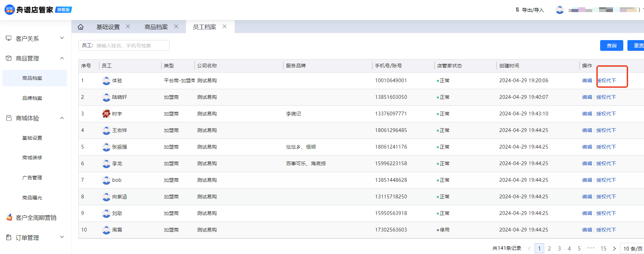The height and width of the screenshot is (254, 644).
Task: Click the 导出/导入 icon in header
Action: [x=517, y=10]
